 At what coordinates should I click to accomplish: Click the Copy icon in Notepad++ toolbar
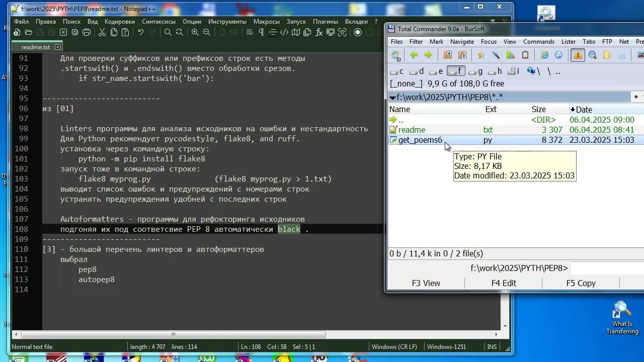pos(114,32)
